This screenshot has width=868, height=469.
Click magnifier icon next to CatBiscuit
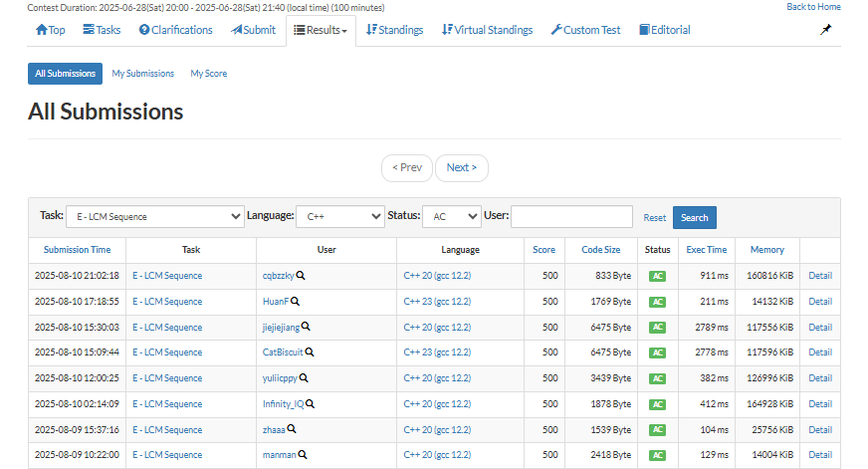tap(310, 352)
